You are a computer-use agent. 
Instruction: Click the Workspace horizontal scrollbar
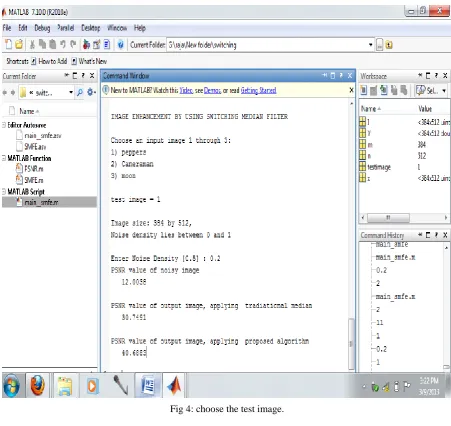(404, 218)
